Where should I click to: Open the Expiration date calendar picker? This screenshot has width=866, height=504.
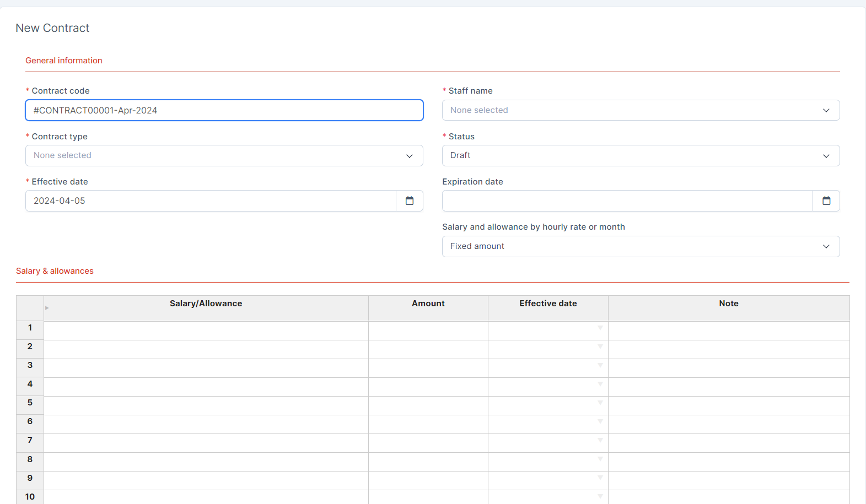(826, 201)
